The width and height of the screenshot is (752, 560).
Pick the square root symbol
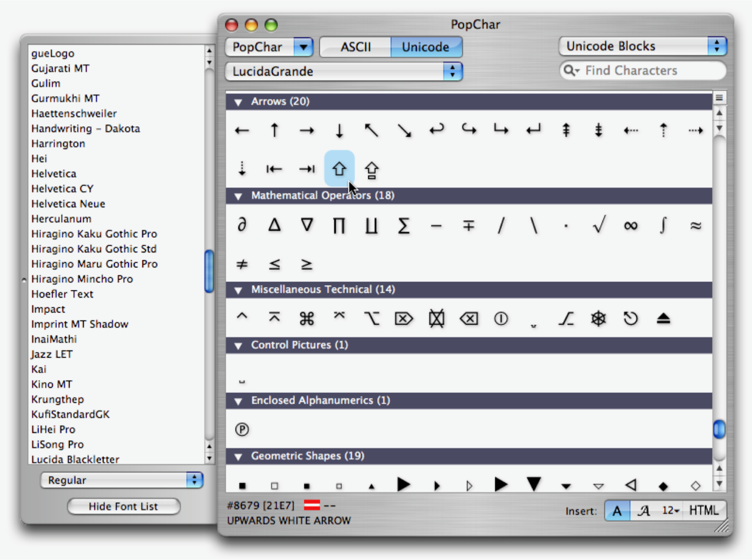pos(598,225)
